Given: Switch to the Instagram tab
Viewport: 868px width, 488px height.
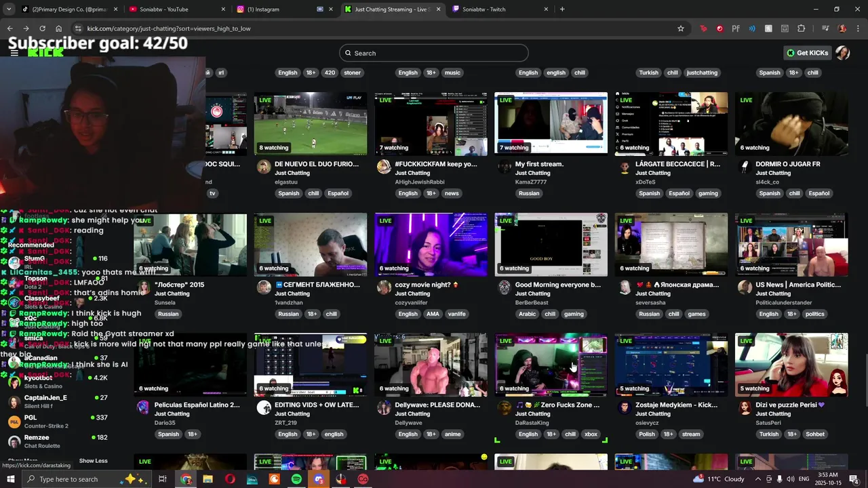Looking at the screenshot, I should tap(285, 9).
